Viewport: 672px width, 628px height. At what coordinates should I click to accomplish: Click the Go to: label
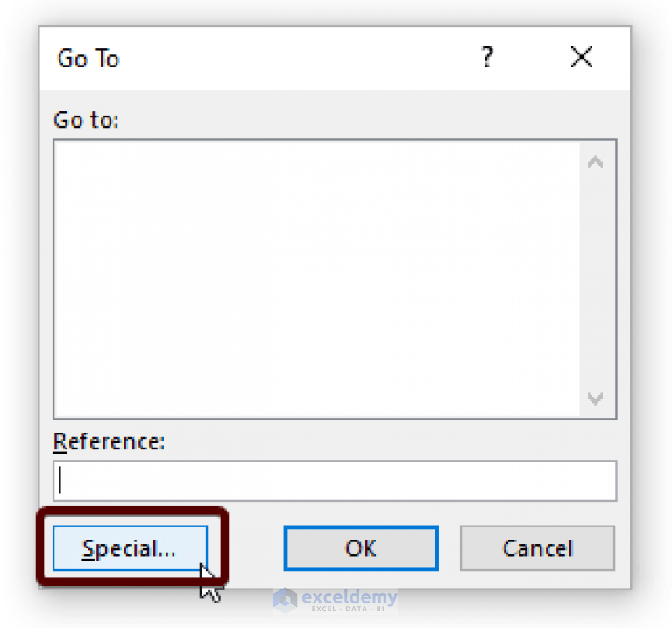click(x=86, y=120)
